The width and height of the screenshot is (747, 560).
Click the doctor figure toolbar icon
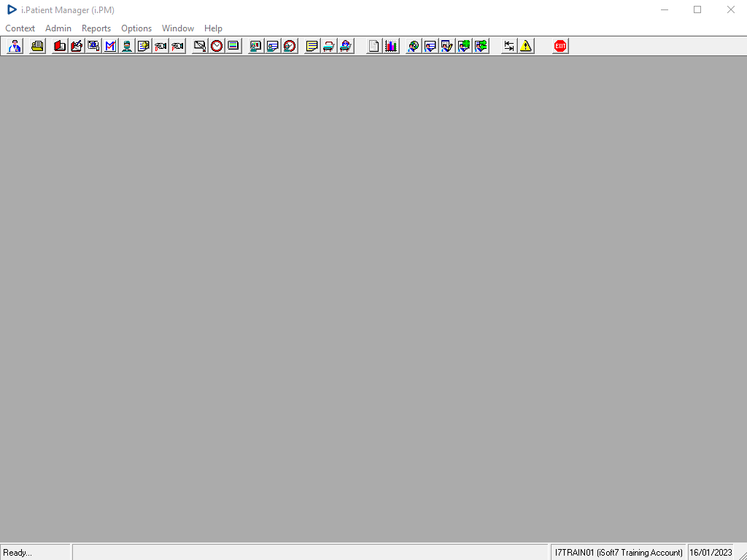pyautogui.click(x=15, y=46)
